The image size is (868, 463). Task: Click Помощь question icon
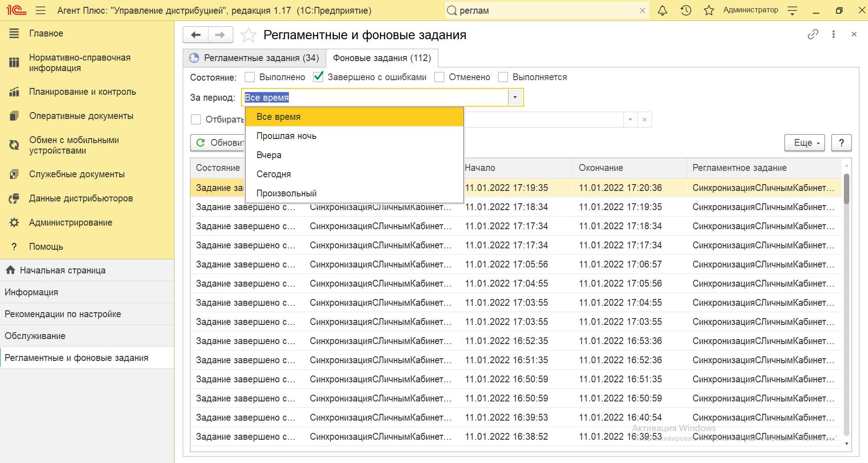(15, 247)
